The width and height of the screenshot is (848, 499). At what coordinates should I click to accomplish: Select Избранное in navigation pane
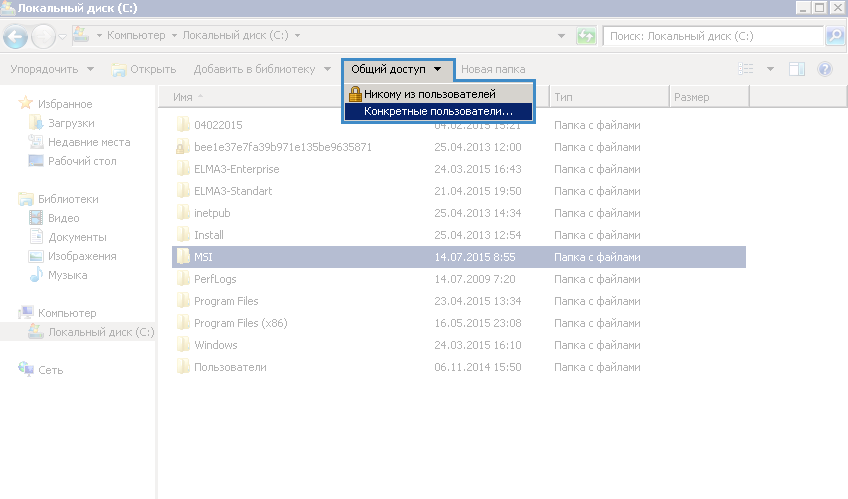65,104
